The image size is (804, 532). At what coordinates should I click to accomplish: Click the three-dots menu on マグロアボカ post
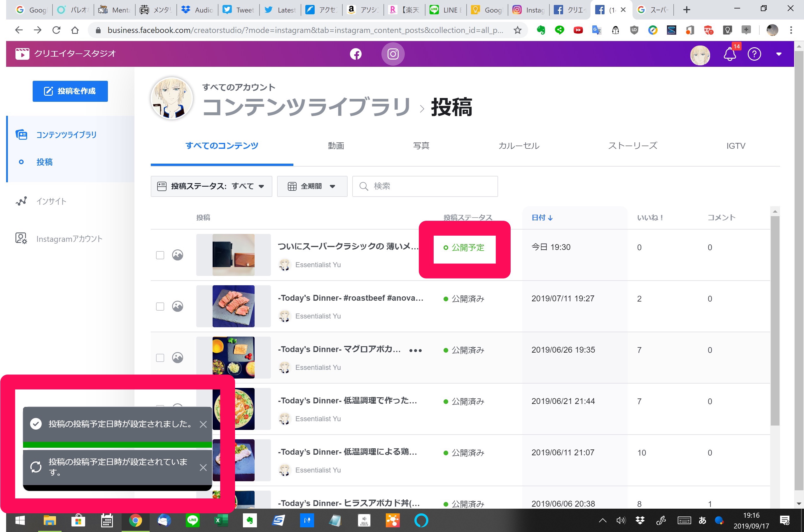point(415,351)
